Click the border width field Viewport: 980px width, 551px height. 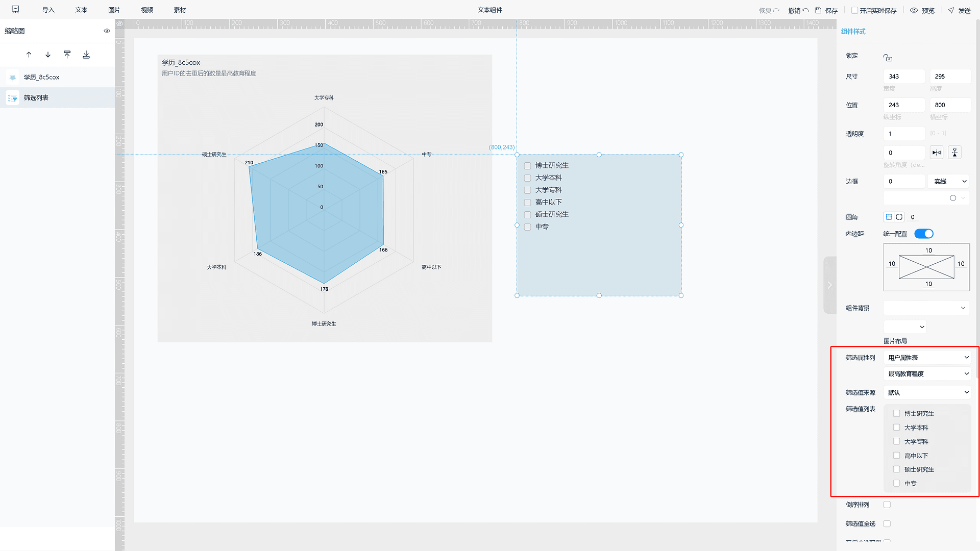904,181
